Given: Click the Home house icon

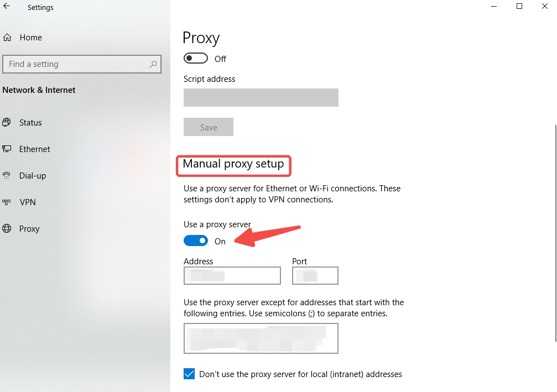Looking at the screenshot, I should pyautogui.click(x=7, y=37).
